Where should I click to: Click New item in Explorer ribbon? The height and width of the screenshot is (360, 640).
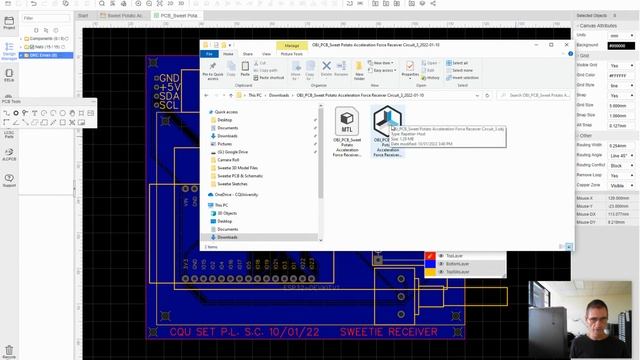pos(380,63)
